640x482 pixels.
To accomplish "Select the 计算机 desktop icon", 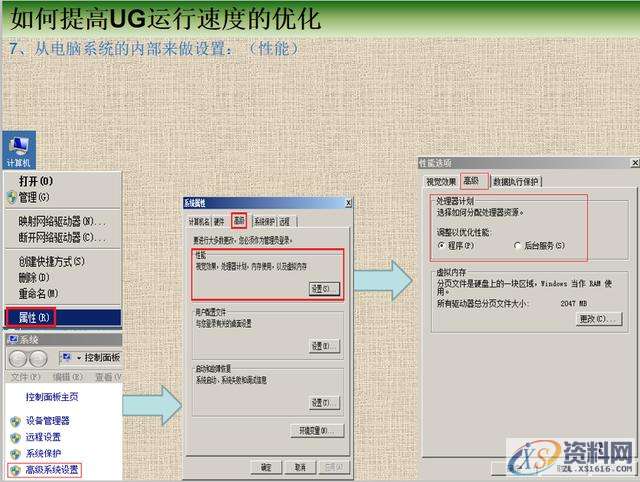I will pyautogui.click(x=19, y=150).
